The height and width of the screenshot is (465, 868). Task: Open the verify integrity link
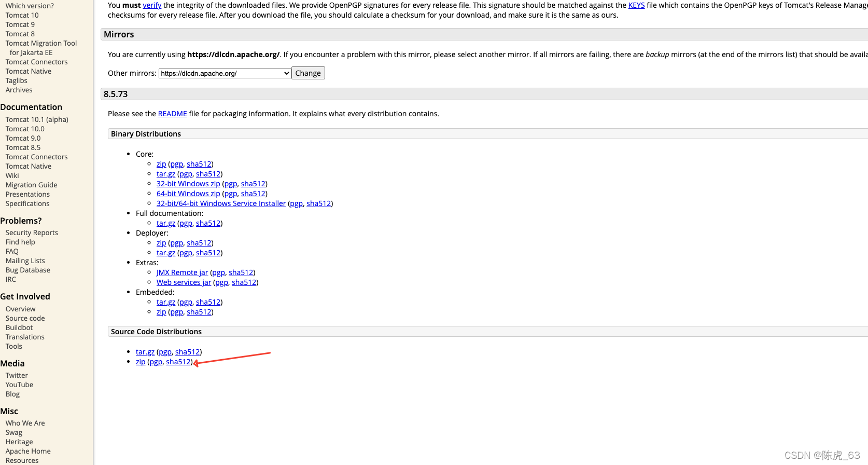[152, 5]
